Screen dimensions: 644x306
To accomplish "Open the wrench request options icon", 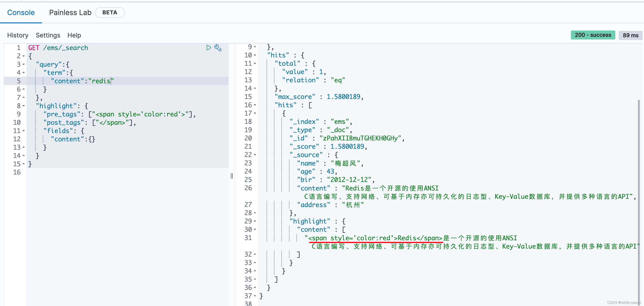I will pos(218,48).
